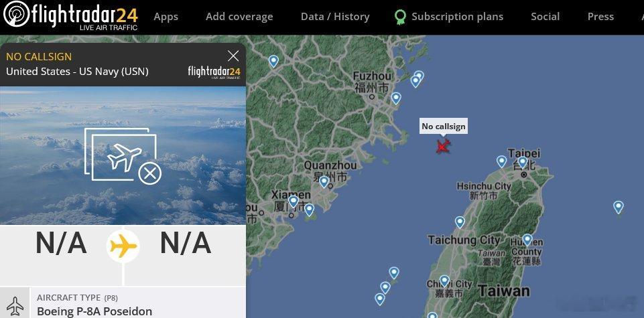Click the No callsign map label
644x318 pixels.
(444, 126)
